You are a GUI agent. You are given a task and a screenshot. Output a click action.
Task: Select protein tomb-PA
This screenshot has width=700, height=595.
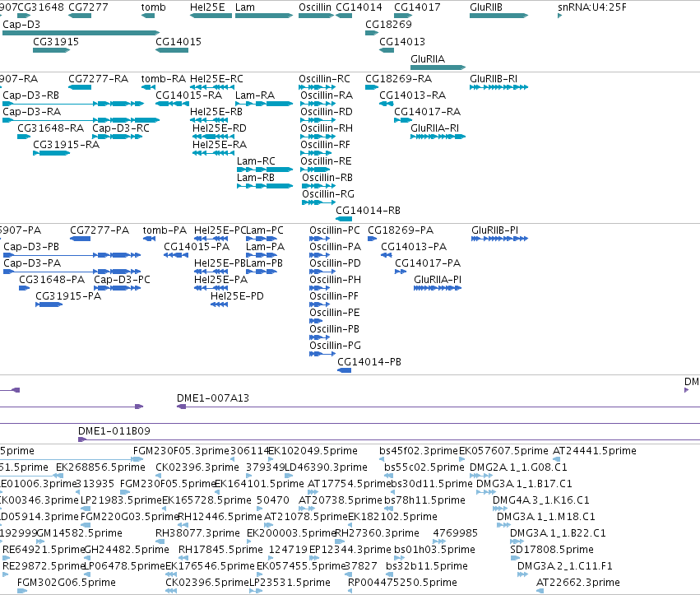165,230
